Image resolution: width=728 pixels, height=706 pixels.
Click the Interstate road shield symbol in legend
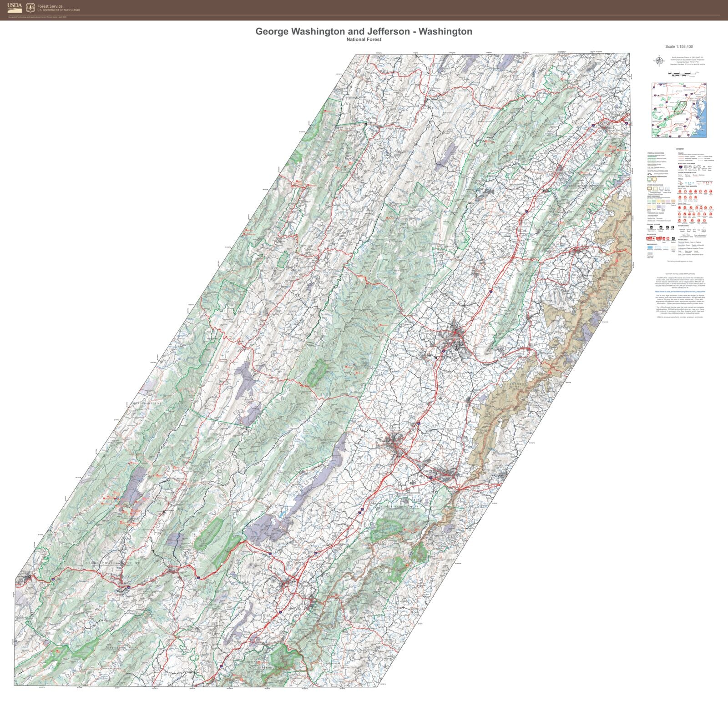tap(680, 166)
